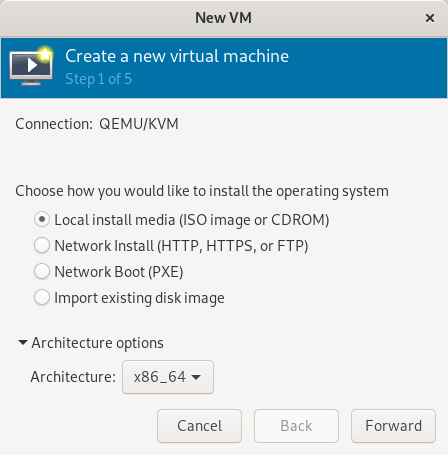
Task: Click the Choose how you would like to install prompt
Action: pos(202,191)
